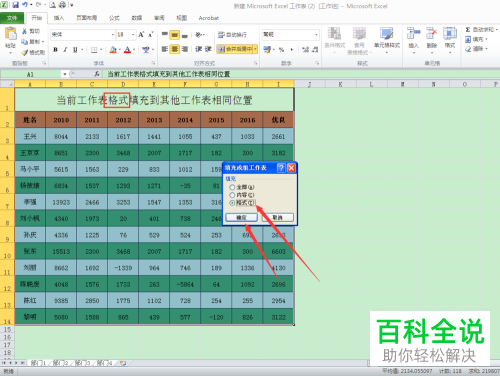Viewport: 500px width, 376px height.
Task: Click Undo icon in quick access toolbar
Action: point(25,5)
